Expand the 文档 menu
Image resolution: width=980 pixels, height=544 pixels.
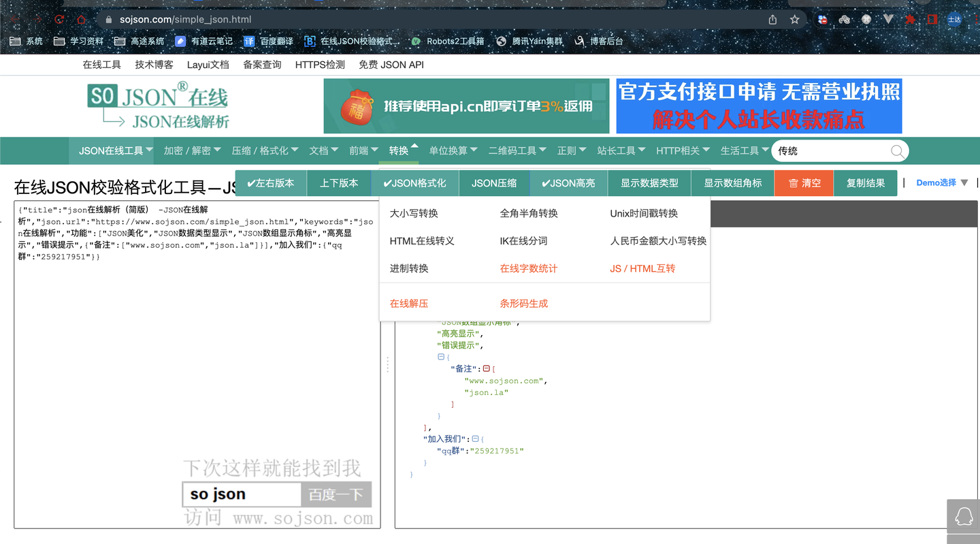(324, 150)
